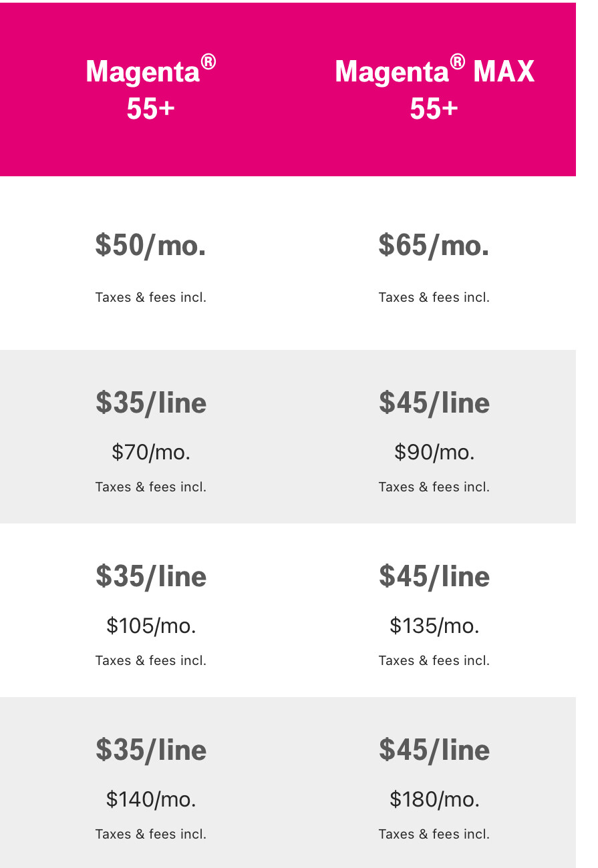This screenshot has height=868, width=598.
Task: Click the $65/mo. Magenta MAX price
Action: coord(434,246)
